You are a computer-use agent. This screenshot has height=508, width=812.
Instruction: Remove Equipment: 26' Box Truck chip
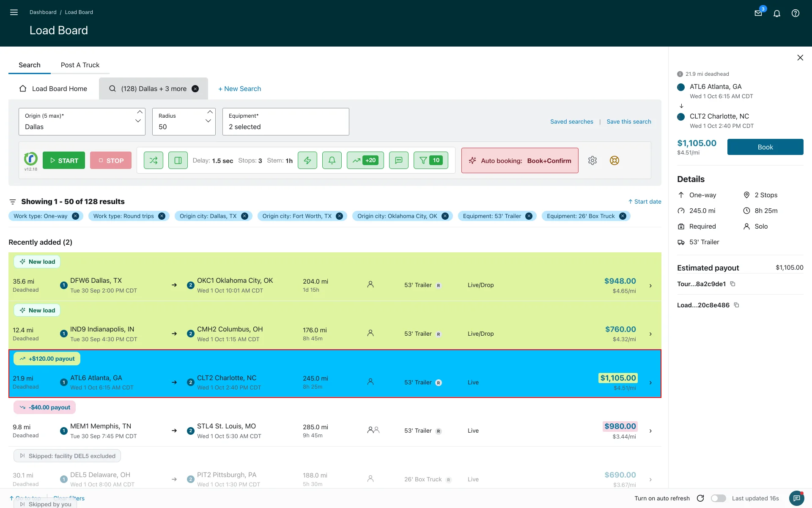point(623,216)
